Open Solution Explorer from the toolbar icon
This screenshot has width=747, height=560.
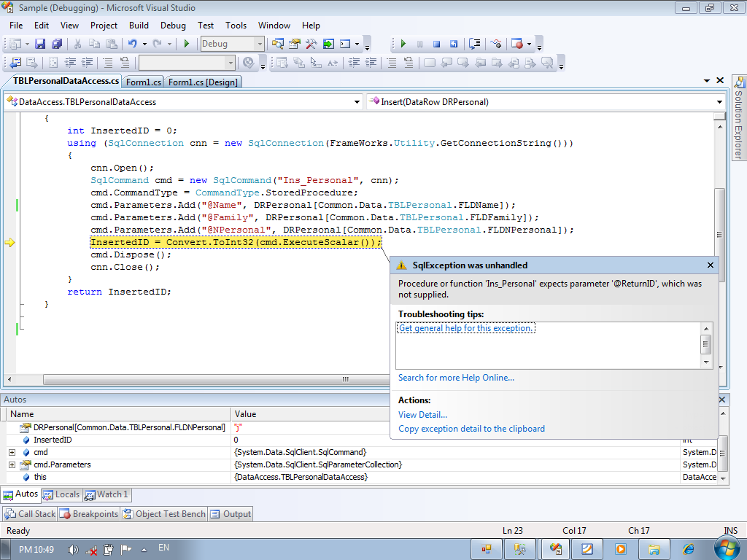click(278, 44)
